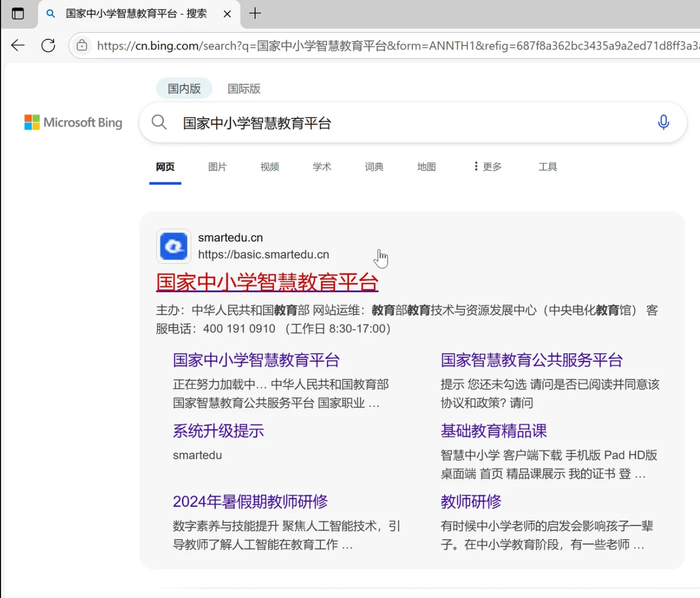Screen dimensions: 700x598
Task: Open the browser tab overview icon
Action: pyautogui.click(x=18, y=13)
